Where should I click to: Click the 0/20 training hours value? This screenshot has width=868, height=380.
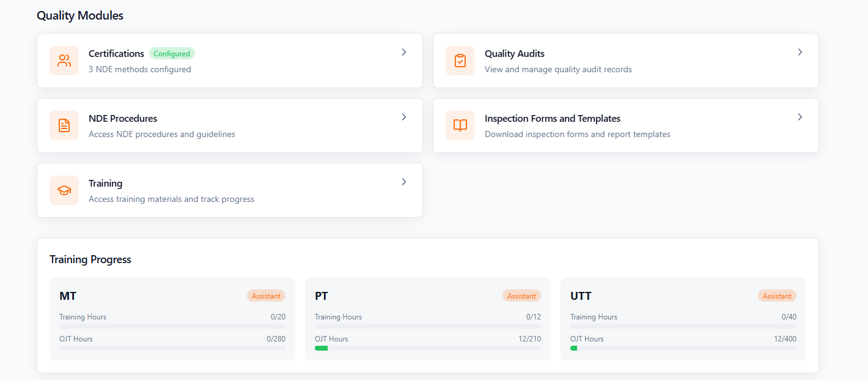[x=278, y=317]
